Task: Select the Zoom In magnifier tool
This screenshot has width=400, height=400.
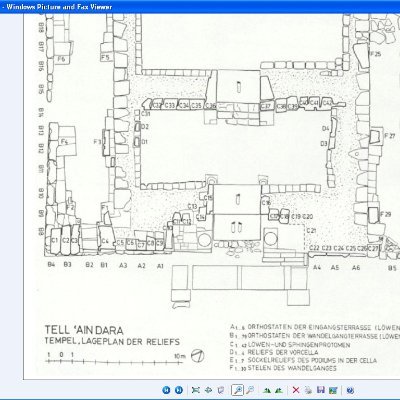Action: (x=238, y=390)
